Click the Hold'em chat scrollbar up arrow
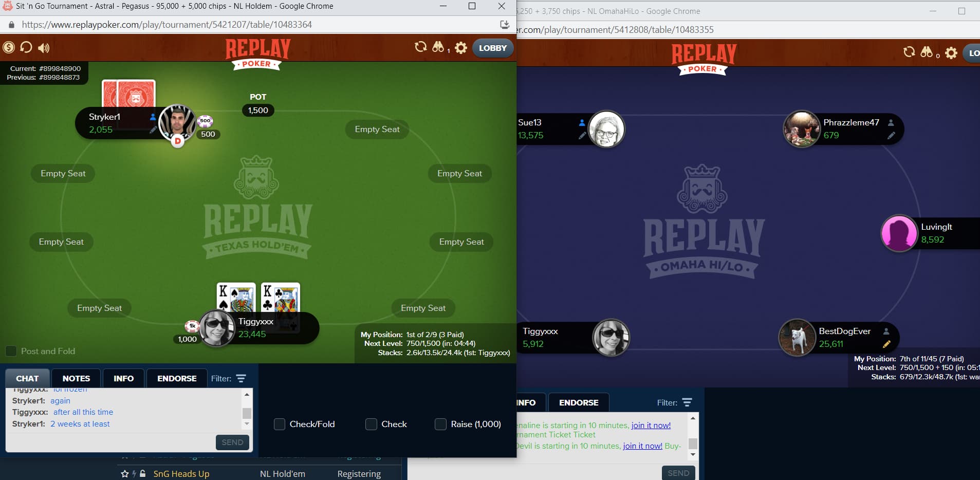980x480 pixels. coord(247,394)
